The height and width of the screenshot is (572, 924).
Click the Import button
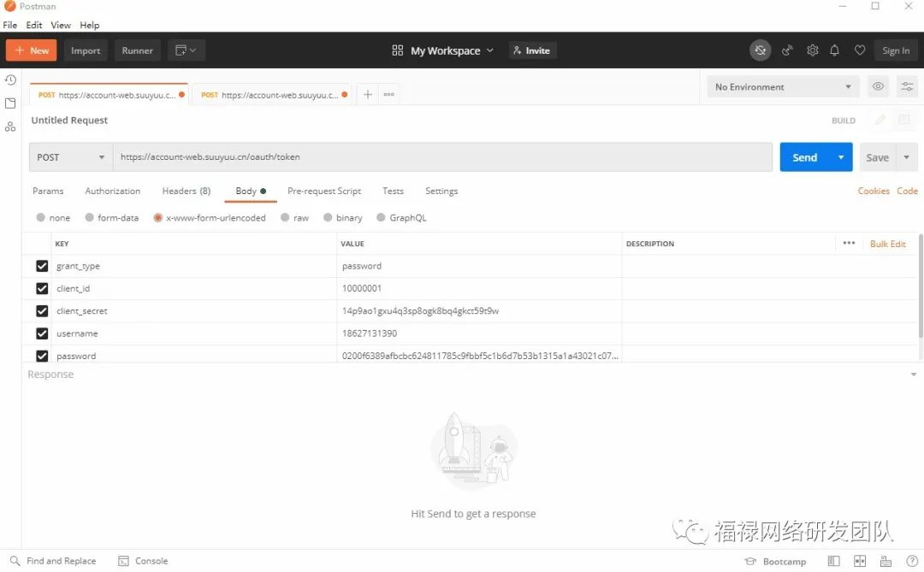click(86, 50)
